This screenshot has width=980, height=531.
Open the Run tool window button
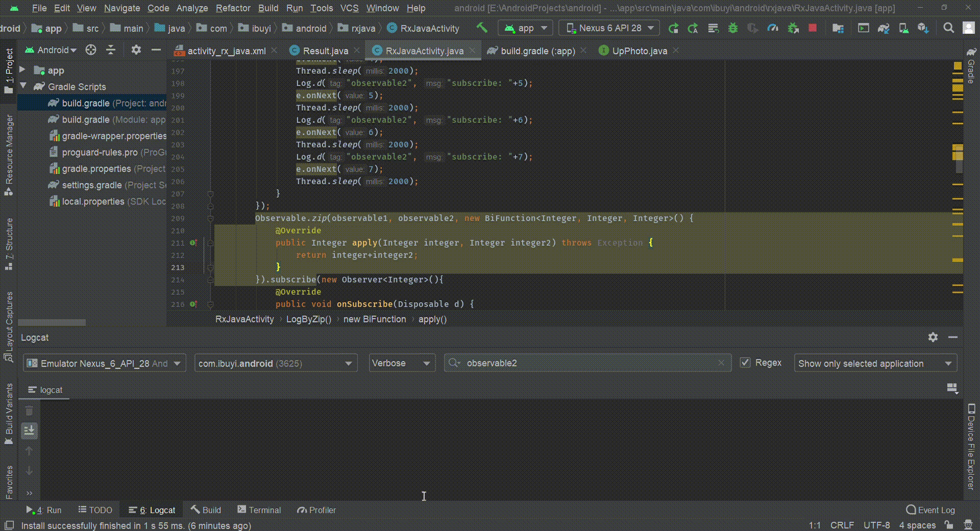(x=44, y=510)
